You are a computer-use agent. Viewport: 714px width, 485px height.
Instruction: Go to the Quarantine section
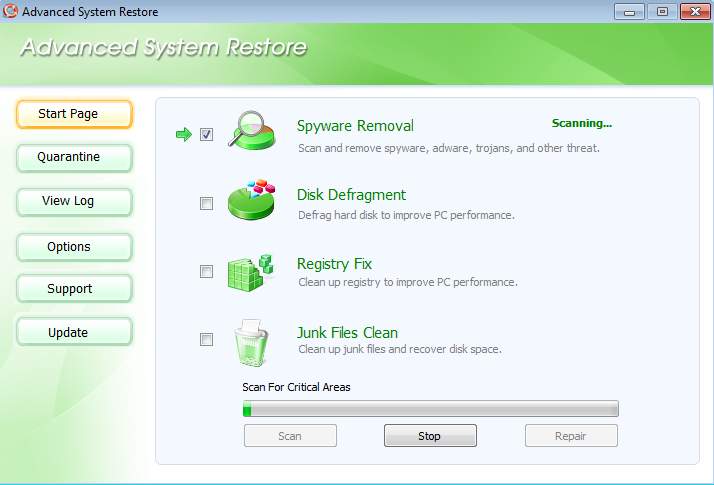[74, 157]
